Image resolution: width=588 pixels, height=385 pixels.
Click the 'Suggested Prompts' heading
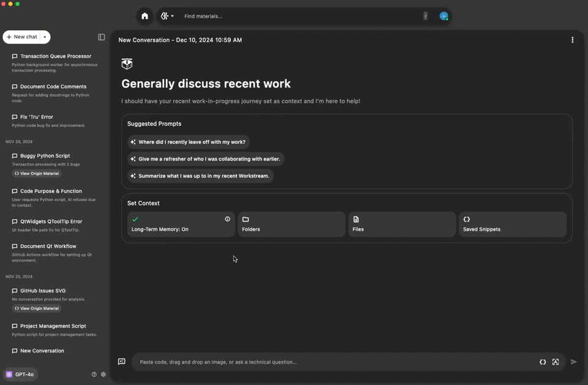tap(154, 123)
